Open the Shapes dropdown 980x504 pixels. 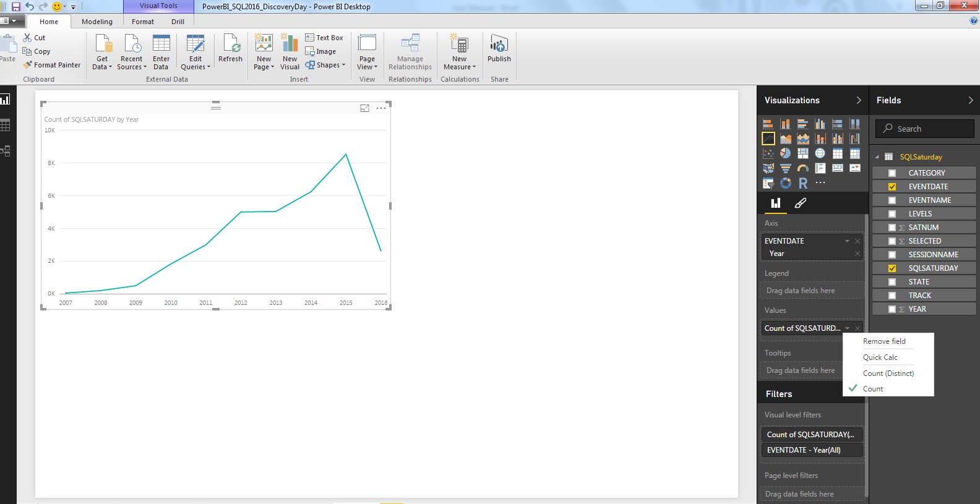(325, 65)
